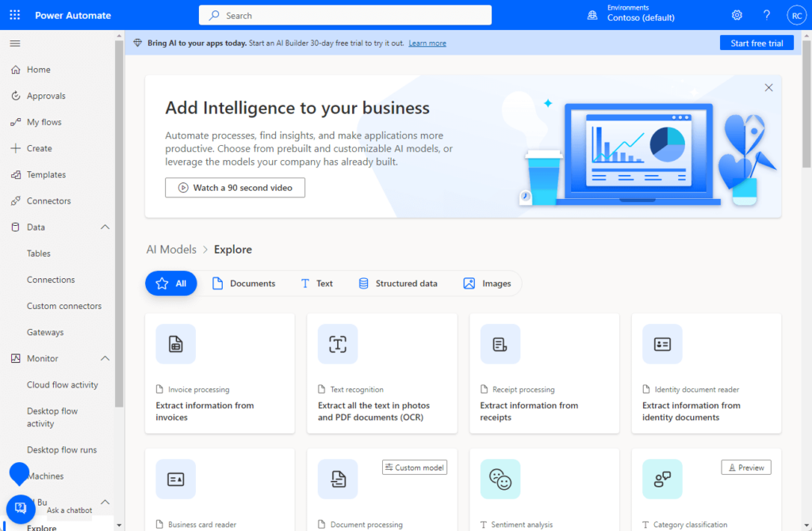This screenshot has height=531, width=812.
Task: Select the Documents filter tab
Action: [243, 283]
